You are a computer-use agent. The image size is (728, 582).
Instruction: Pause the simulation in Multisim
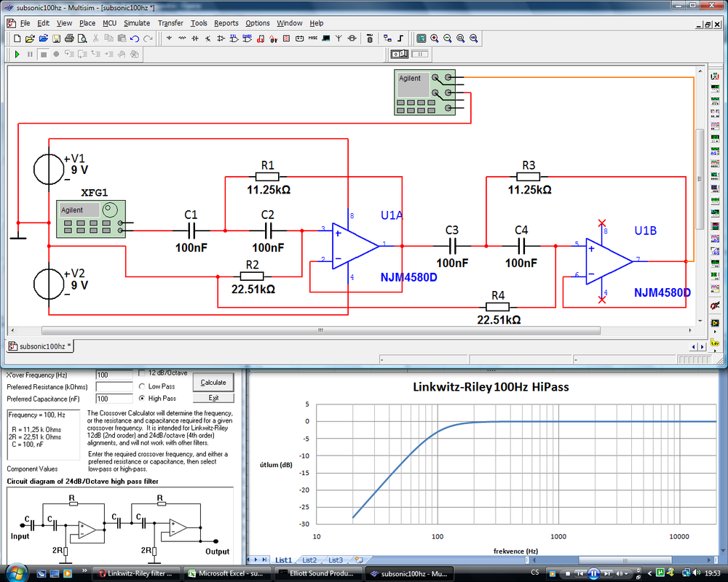point(30,55)
